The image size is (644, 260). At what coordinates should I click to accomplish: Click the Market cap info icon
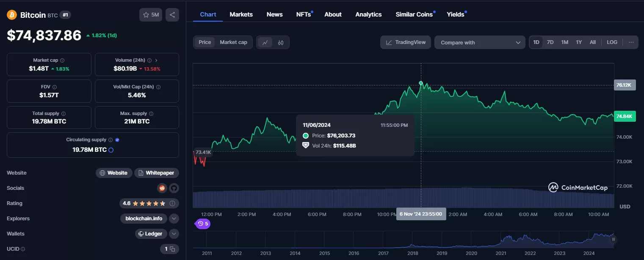coord(62,60)
